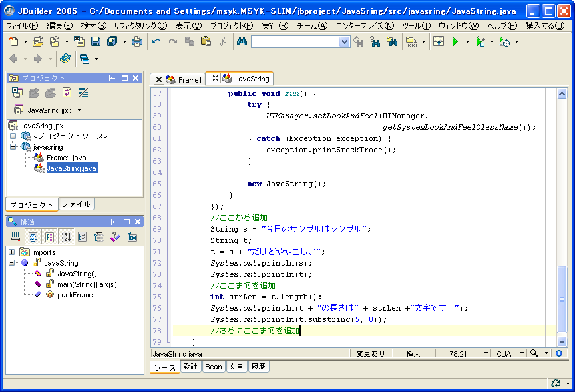Click the Save file floppy disk icon

click(96, 41)
